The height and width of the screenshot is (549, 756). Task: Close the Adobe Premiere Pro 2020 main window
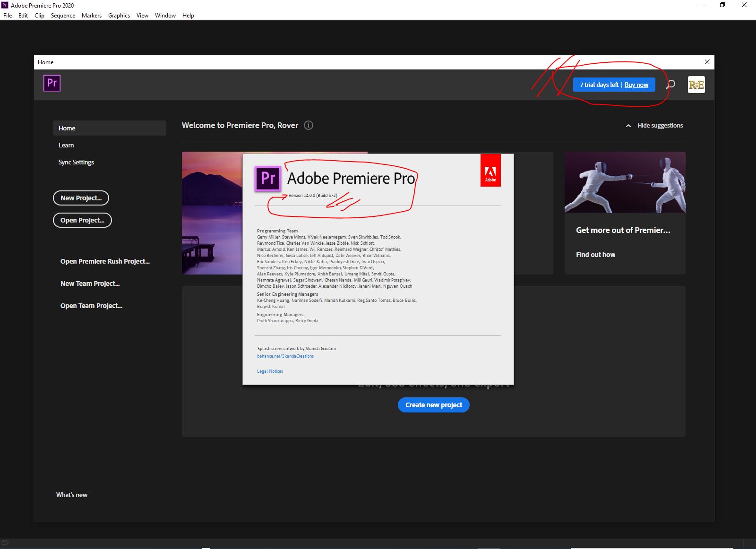[x=744, y=5]
